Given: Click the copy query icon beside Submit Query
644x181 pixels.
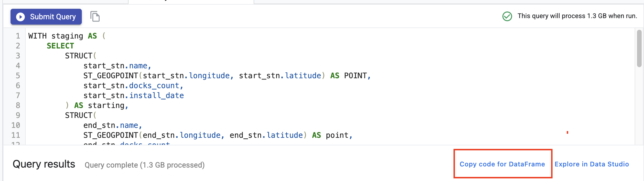Looking at the screenshot, I should pos(95,17).
